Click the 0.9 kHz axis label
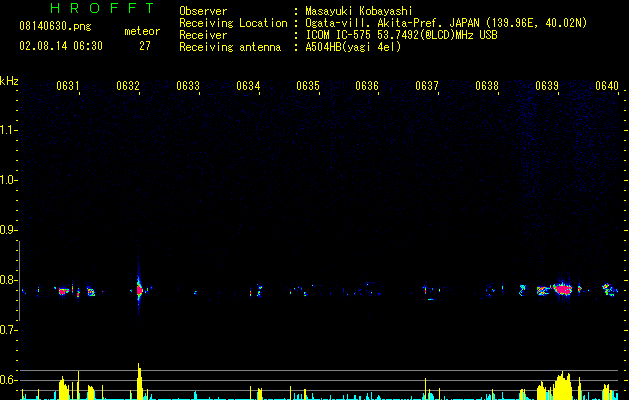Image resolution: width=629 pixels, height=400 pixels. click(x=8, y=230)
